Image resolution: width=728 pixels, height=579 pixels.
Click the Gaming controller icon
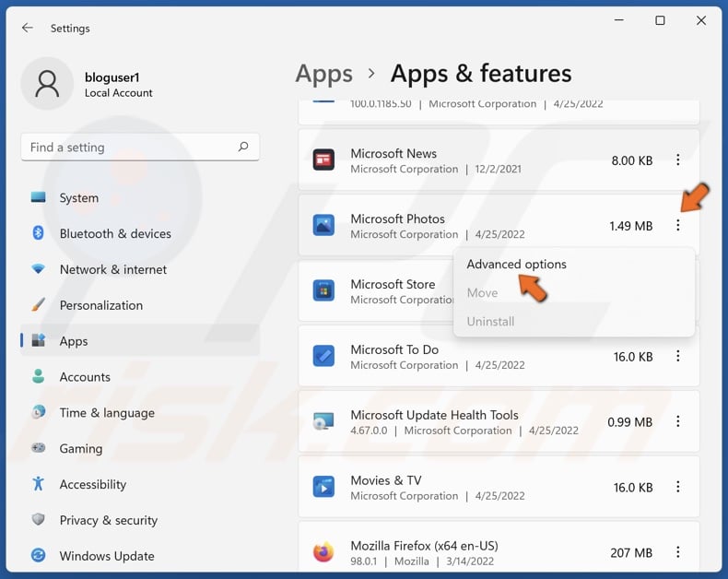pyautogui.click(x=38, y=447)
